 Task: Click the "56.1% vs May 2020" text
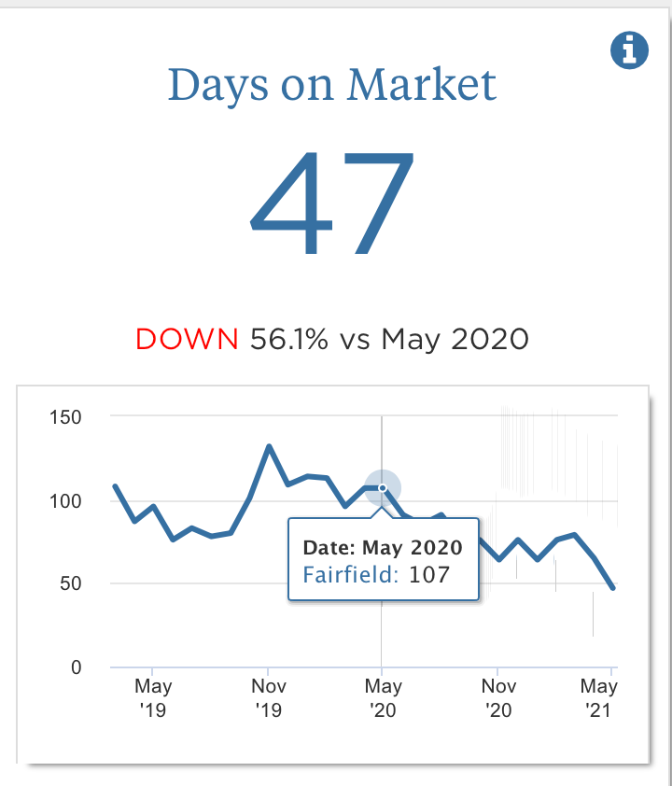(x=389, y=339)
